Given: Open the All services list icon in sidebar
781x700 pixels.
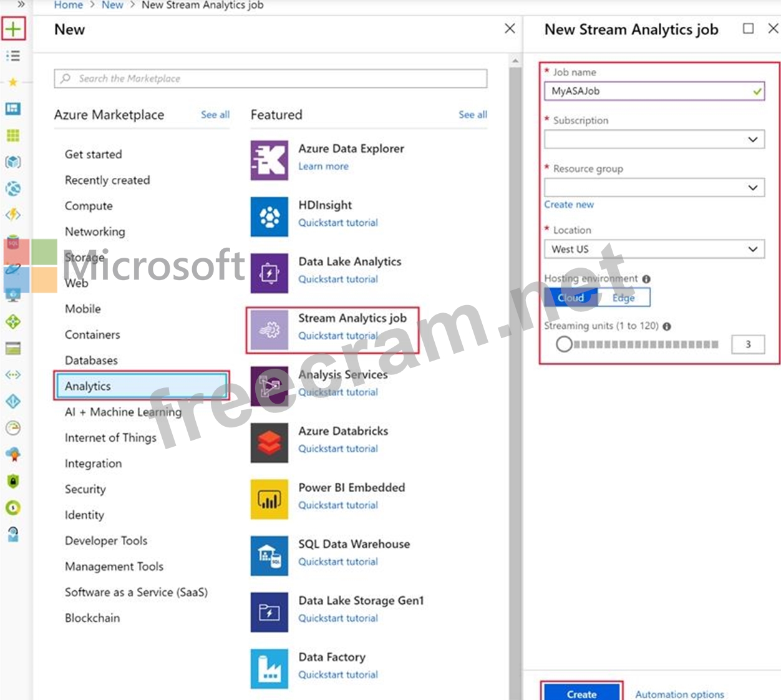Looking at the screenshot, I should coord(13,56).
